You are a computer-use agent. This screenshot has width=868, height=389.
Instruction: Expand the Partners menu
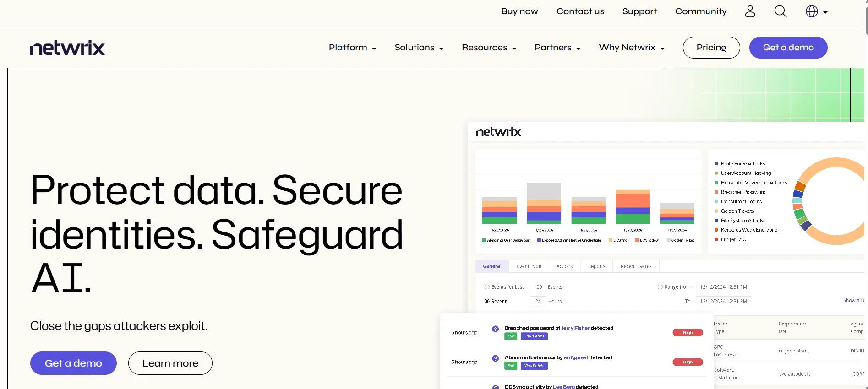(557, 48)
